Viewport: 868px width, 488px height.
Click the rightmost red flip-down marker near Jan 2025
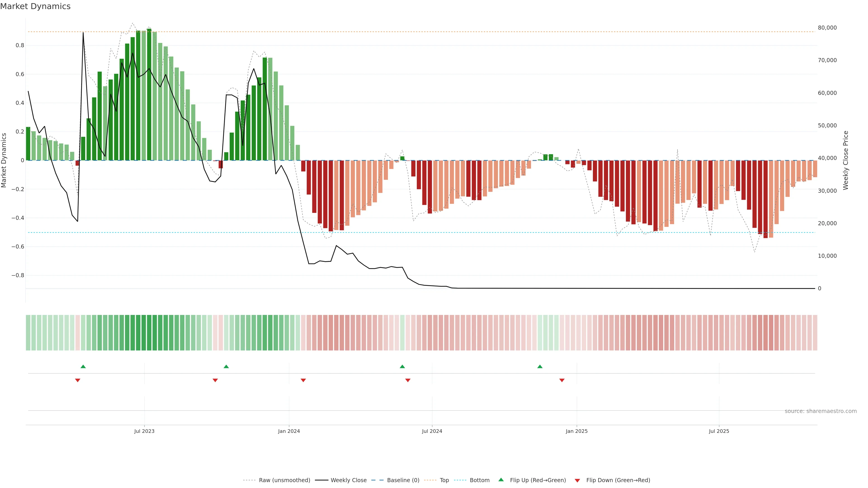pyautogui.click(x=562, y=380)
